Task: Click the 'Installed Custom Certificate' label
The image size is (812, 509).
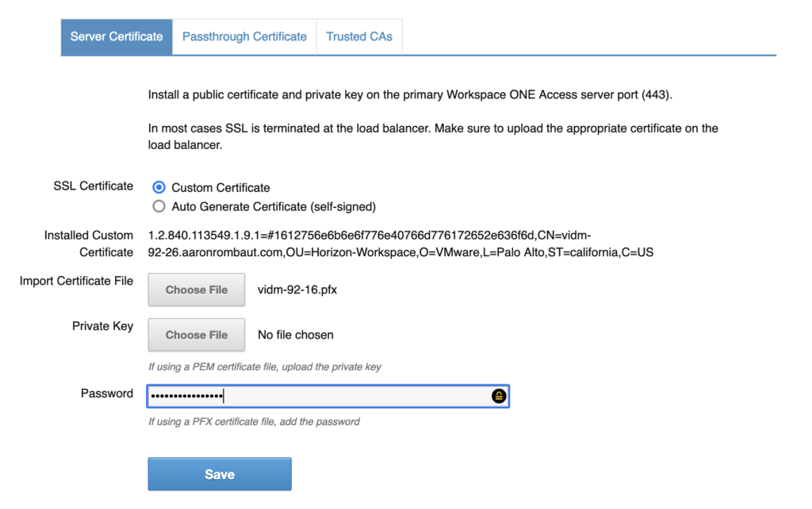Action: 89,243
